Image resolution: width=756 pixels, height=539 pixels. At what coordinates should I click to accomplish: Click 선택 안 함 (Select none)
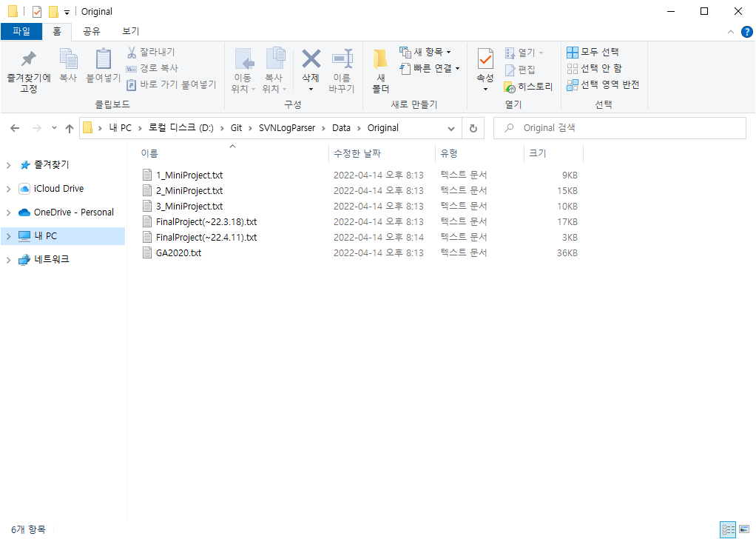(594, 68)
